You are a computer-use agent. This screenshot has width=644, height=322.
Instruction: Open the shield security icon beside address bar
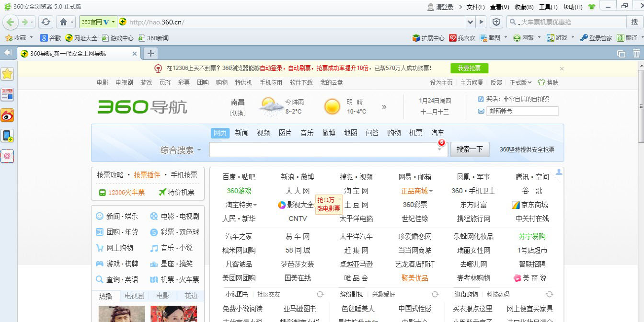[x=496, y=22]
